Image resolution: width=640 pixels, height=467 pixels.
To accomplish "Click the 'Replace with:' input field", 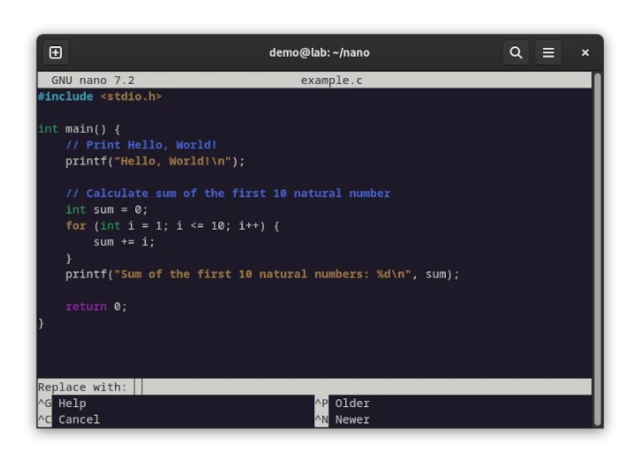I will coord(362,387).
